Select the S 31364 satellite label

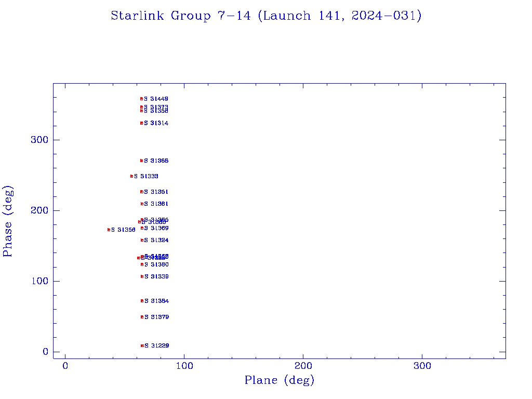[157, 301]
